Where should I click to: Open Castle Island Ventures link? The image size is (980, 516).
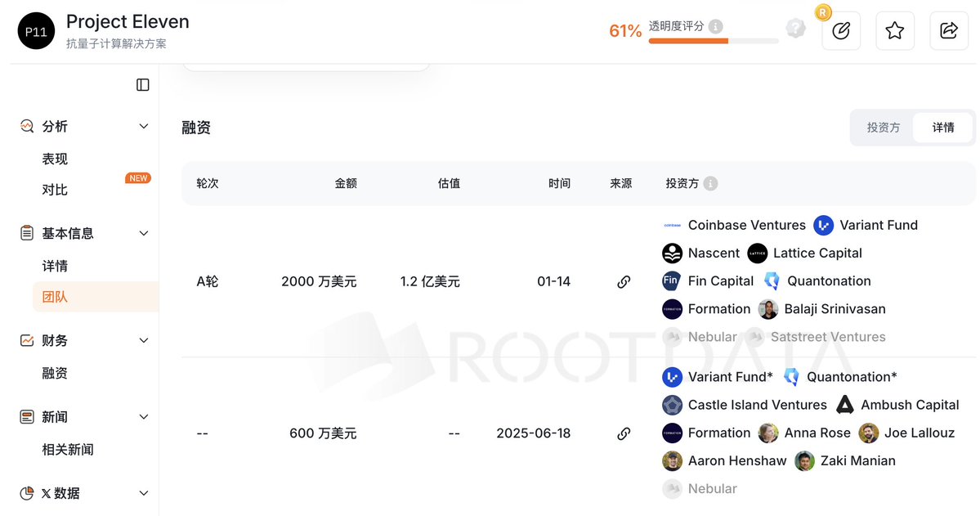click(758, 405)
